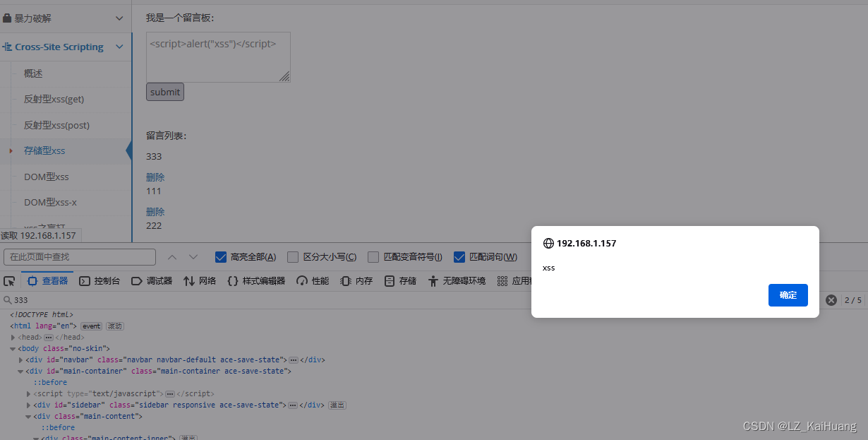Open the Storage panel
The height and width of the screenshot is (440, 868).
coord(399,280)
